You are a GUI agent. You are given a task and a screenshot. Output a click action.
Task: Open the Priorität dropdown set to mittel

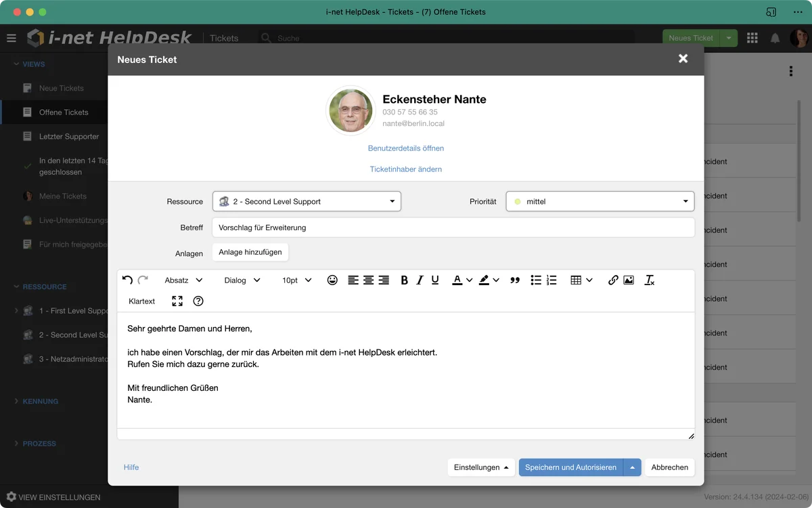[x=600, y=201]
